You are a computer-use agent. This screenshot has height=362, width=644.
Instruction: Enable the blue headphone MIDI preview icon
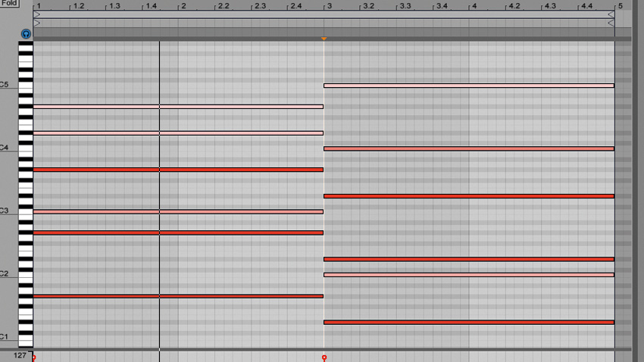tap(26, 34)
